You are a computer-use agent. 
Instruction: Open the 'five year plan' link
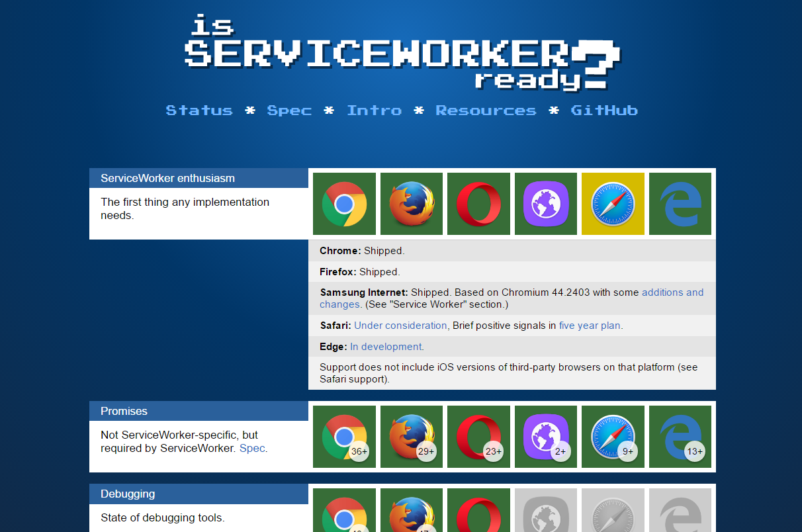(x=590, y=326)
